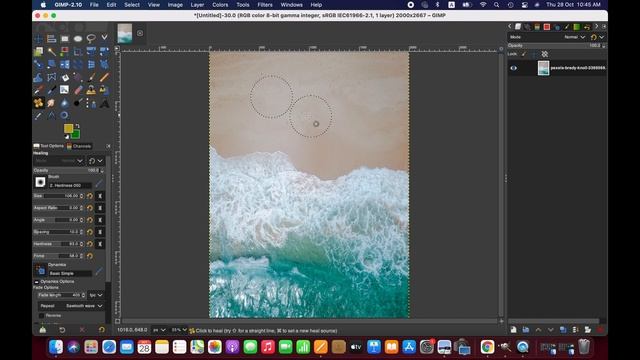Click the green background color swatch
Viewport: 640px width, 360px height.
(x=76, y=135)
